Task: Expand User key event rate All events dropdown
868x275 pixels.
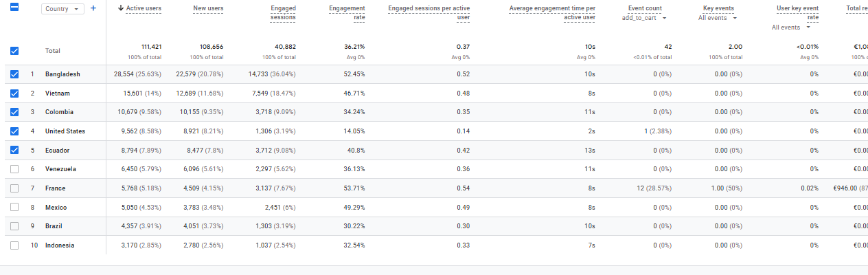Action: click(x=791, y=27)
